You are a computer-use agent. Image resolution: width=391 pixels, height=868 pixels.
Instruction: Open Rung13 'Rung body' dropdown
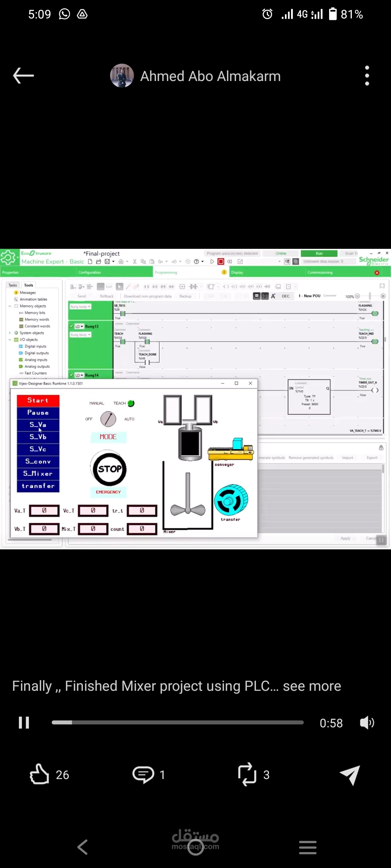coord(80,335)
